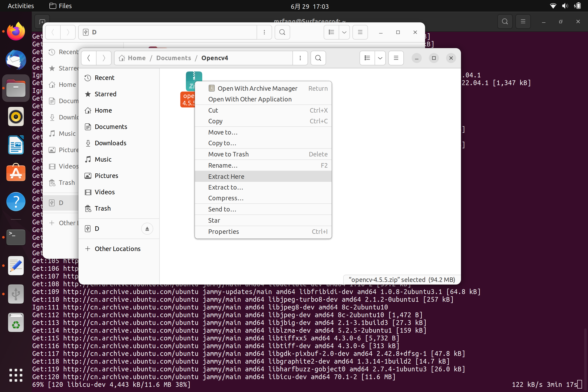Launch LibreOffice Writer from the dock

tap(16, 145)
